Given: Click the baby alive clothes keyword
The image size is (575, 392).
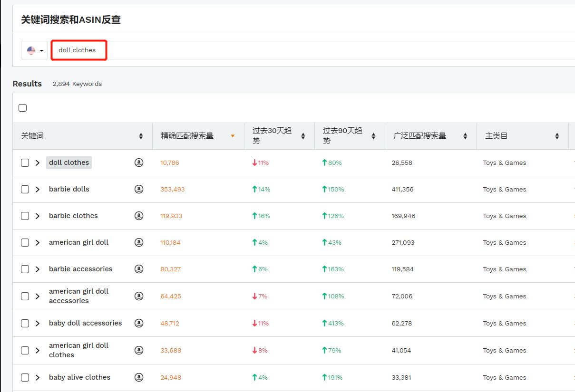Looking at the screenshot, I should (x=79, y=377).
